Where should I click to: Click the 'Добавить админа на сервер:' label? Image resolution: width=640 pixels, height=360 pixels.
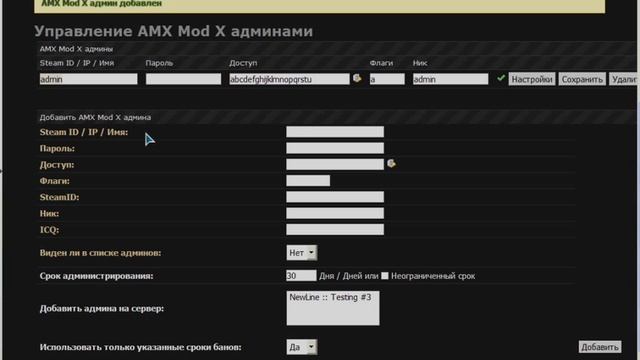102,309
